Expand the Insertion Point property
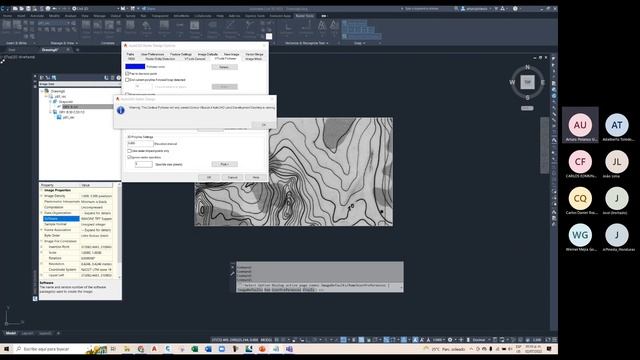The width and height of the screenshot is (640, 360). pyautogui.click(x=42, y=247)
